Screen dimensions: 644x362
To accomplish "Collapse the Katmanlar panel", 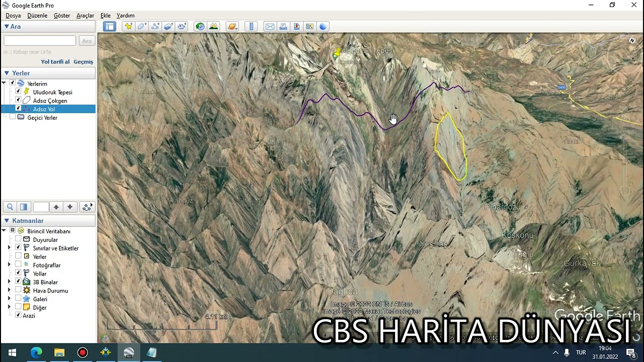I will pos(7,221).
